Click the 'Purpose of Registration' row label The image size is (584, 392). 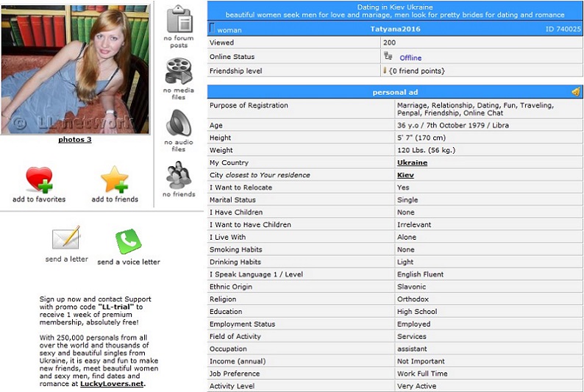click(249, 105)
